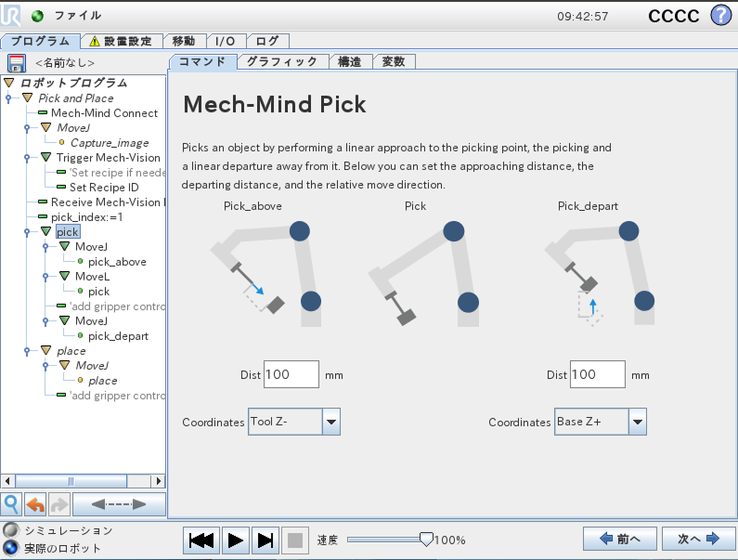
Task: Start the program with the play button
Action: point(236,540)
